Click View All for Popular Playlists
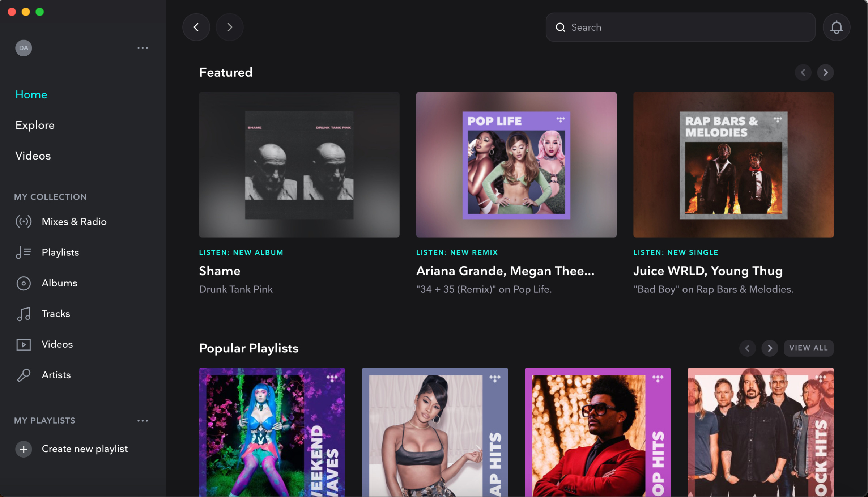The width and height of the screenshot is (868, 497). click(808, 348)
